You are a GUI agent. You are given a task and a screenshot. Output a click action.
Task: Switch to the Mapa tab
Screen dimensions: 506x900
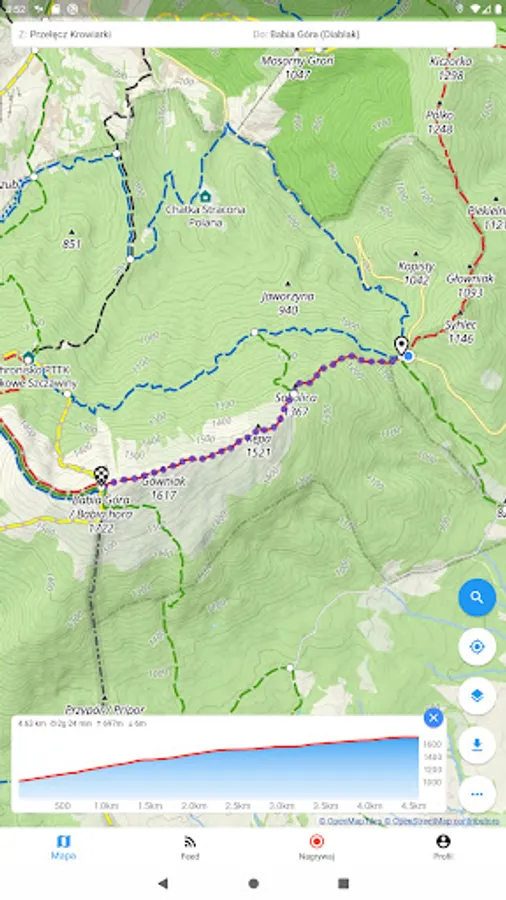[63, 848]
